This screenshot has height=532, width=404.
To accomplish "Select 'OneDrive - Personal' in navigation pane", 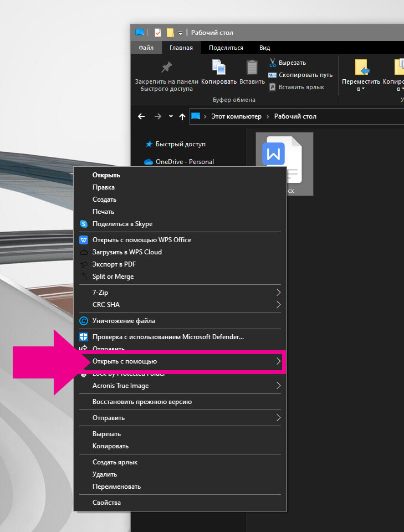I will pyautogui.click(x=185, y=162).
